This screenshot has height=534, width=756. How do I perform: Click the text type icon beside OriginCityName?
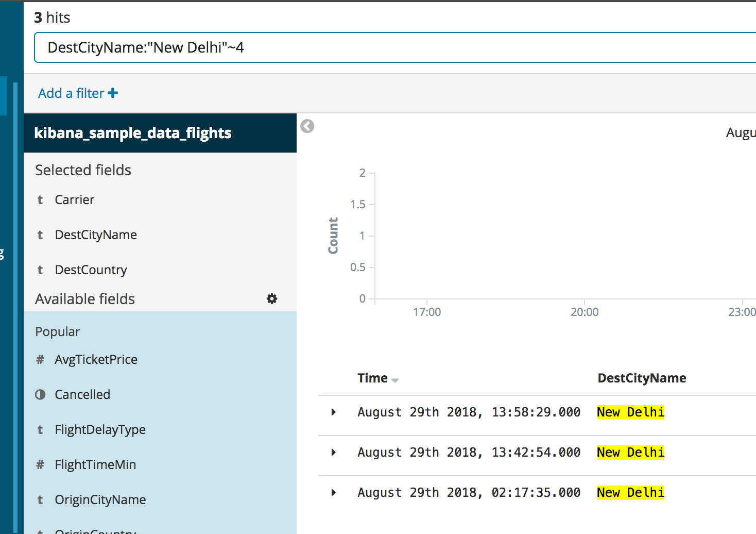coord(40,499)
